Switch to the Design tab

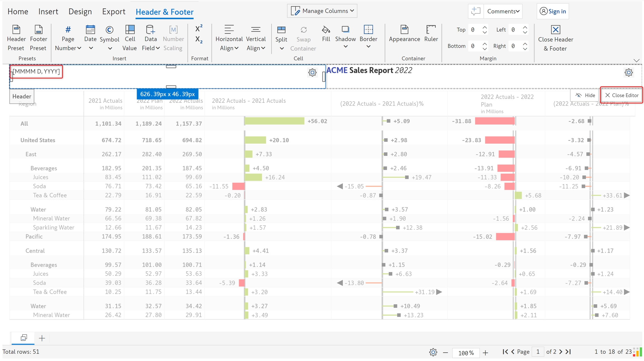click(x=80, y=11)
